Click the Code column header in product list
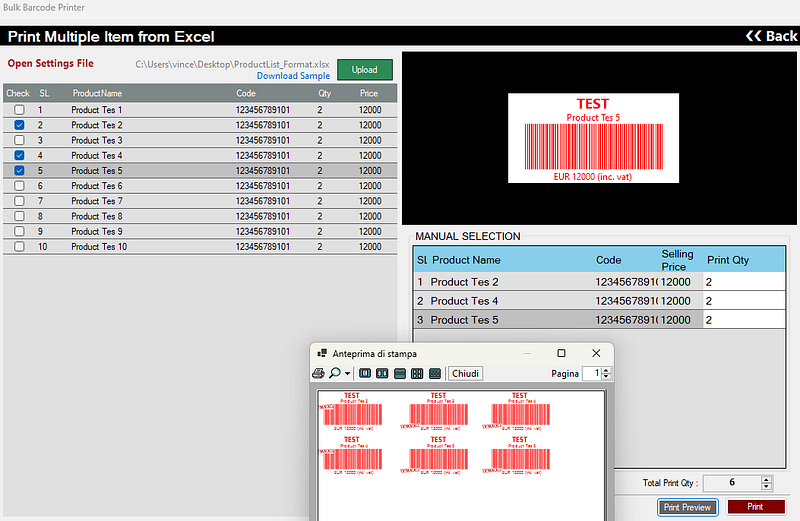The image size is (800, 521). point(246,93)
